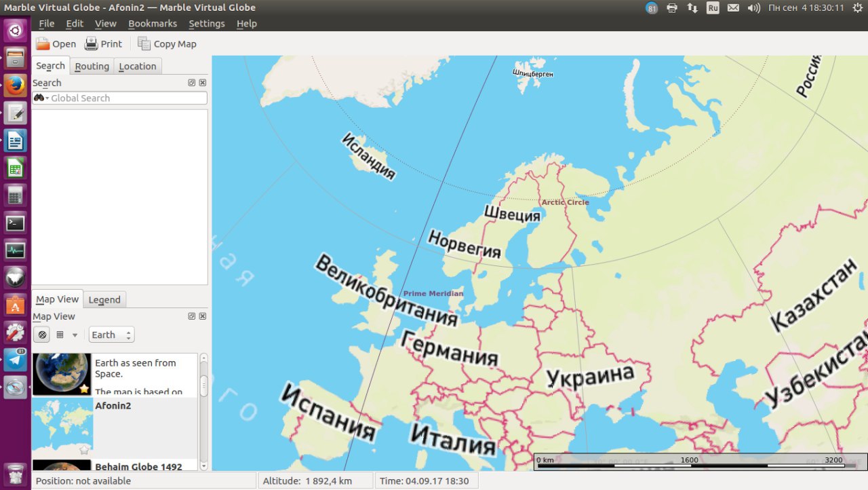
Task: Click the theme list scroll-up arrow
Action: point(203,357)
